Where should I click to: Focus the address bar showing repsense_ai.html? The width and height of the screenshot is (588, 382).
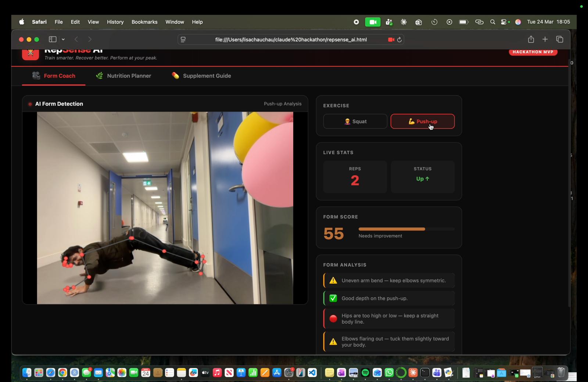point(291,40)
